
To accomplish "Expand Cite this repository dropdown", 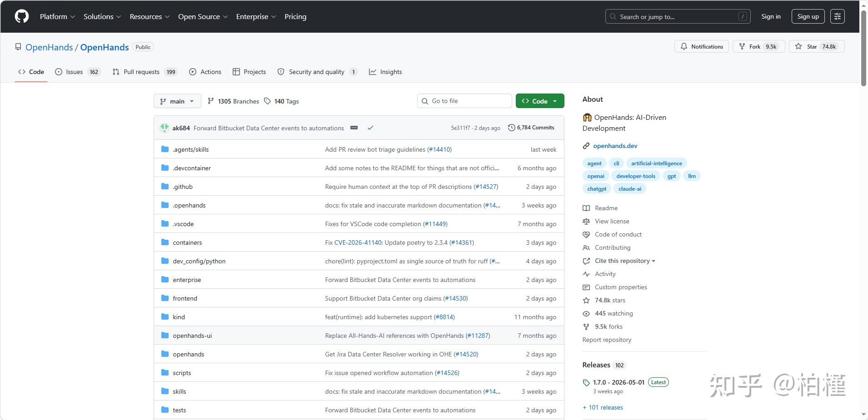I will (619, 261).
